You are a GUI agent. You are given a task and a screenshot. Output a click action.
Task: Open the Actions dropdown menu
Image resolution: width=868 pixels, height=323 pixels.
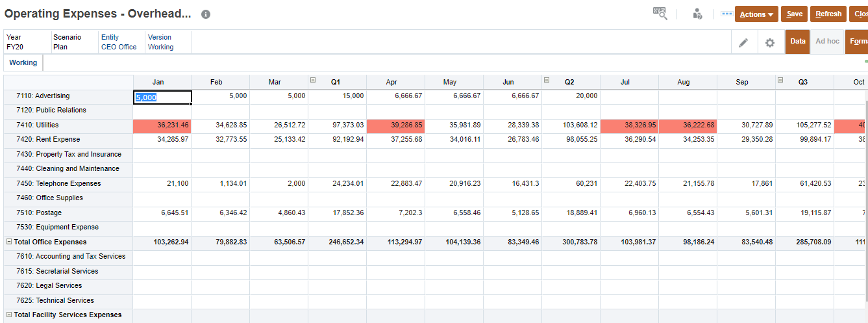coord(756,14)
